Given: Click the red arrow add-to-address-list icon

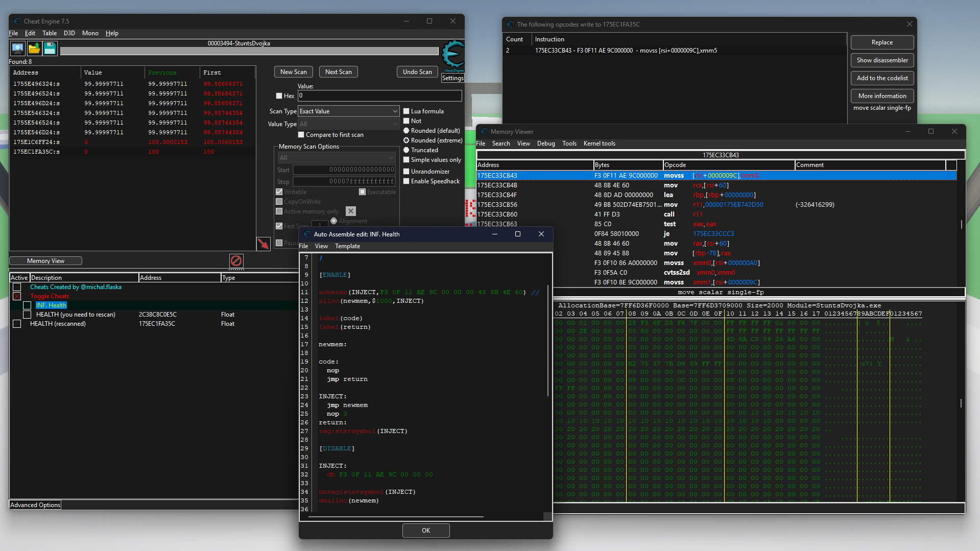Looking at the screenshot, I should (x=263, y=244).
